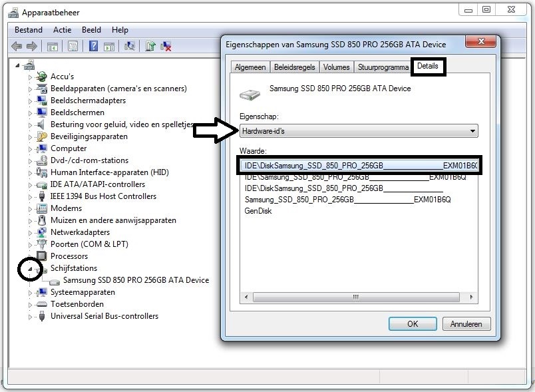Open the Beeld menu

click(x=91, y=29)
